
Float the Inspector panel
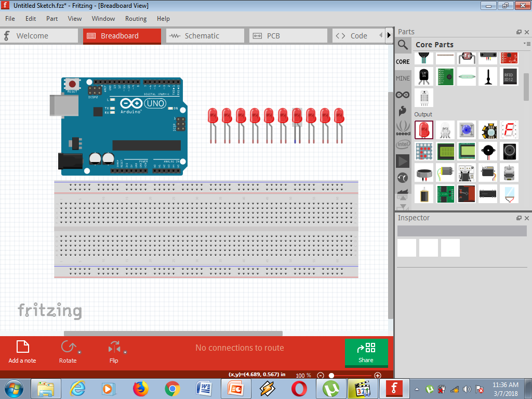[519, 218]
